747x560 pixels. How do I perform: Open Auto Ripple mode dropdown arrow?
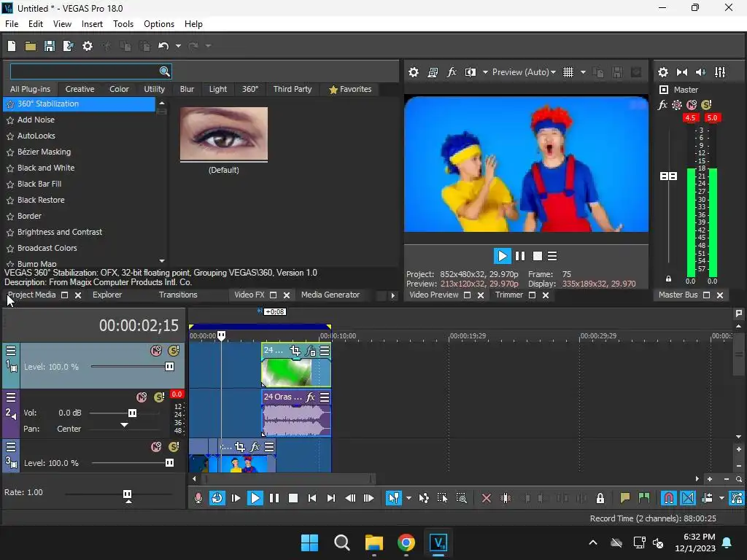tap(721, 499)
